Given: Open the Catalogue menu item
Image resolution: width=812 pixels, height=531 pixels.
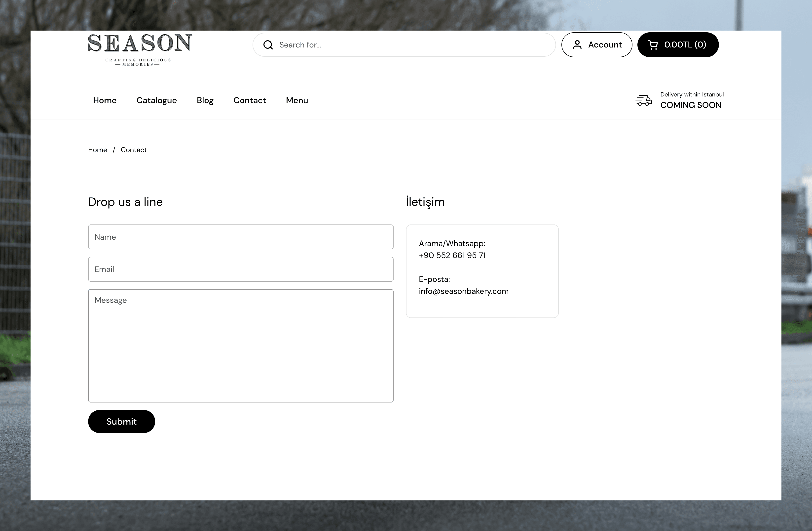Looking at the screenshot, I should [157, 100].
